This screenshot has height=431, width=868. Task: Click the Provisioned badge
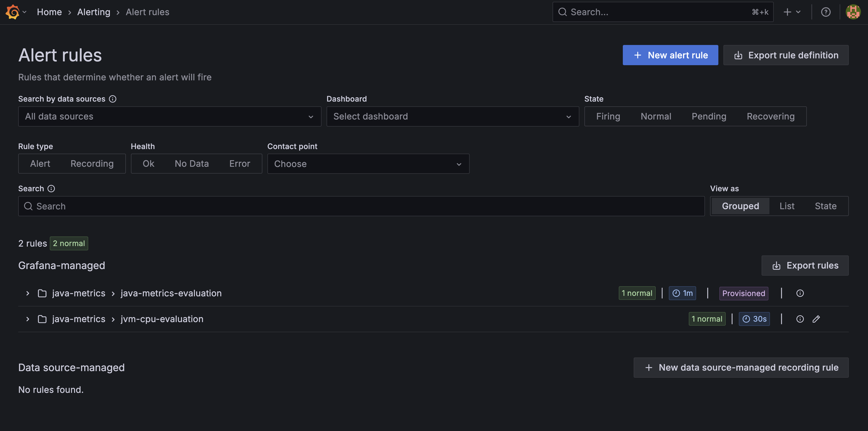(x=744, y=293)
